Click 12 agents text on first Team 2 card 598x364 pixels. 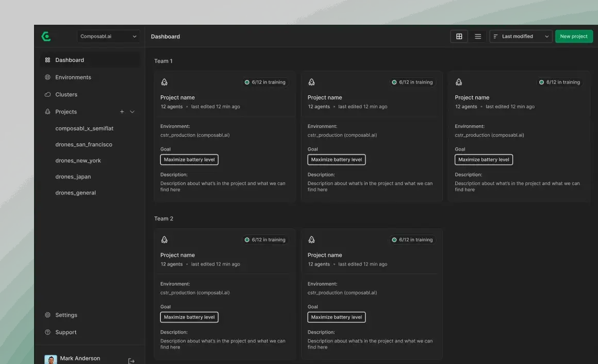pyautogui.click(x=172, y=264)
